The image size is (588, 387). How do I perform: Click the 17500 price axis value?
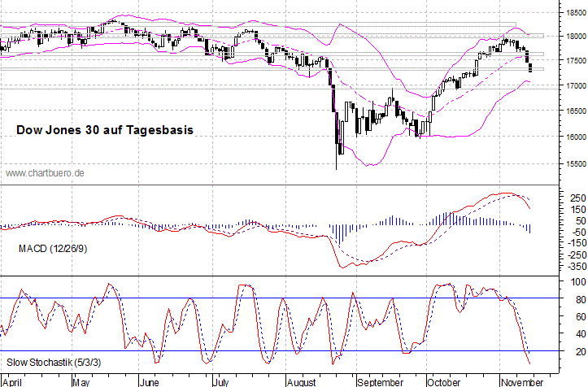[576, 61]
